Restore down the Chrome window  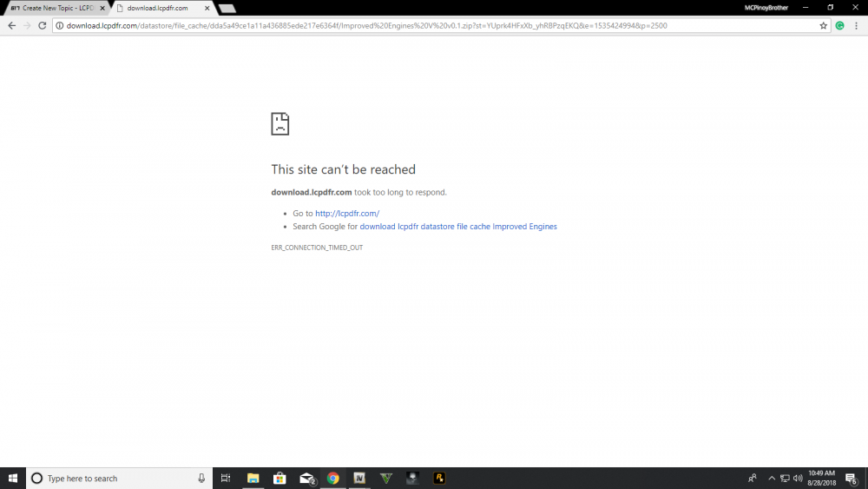831,7
